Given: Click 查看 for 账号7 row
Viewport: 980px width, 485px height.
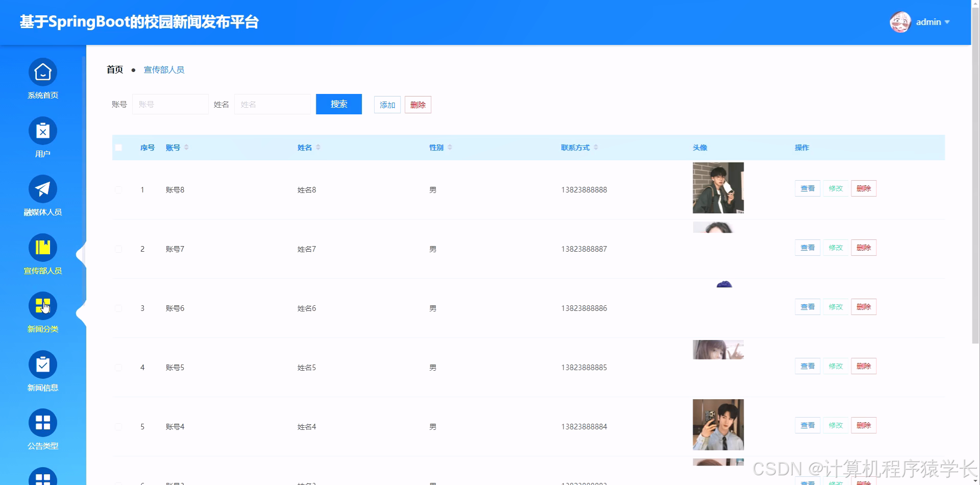Looking at the screenshot, I should pos(807,248).
